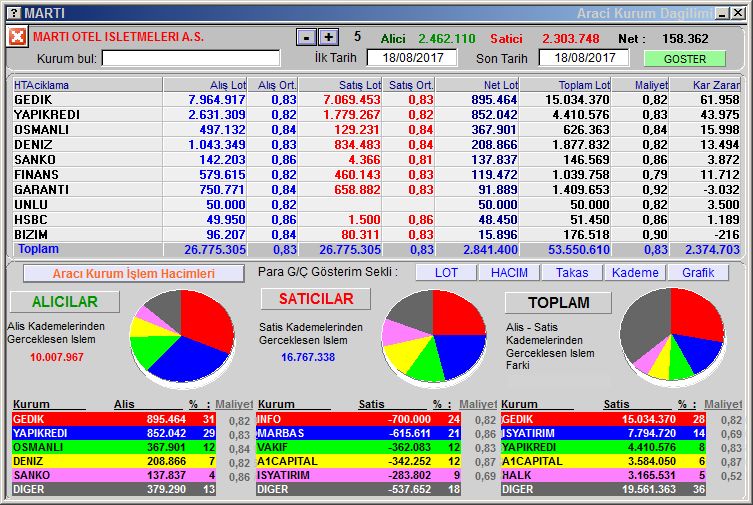The width and height of the screenshot is (753, 505).
Task: Click the toplam pie chart
Action: point(671,335)
